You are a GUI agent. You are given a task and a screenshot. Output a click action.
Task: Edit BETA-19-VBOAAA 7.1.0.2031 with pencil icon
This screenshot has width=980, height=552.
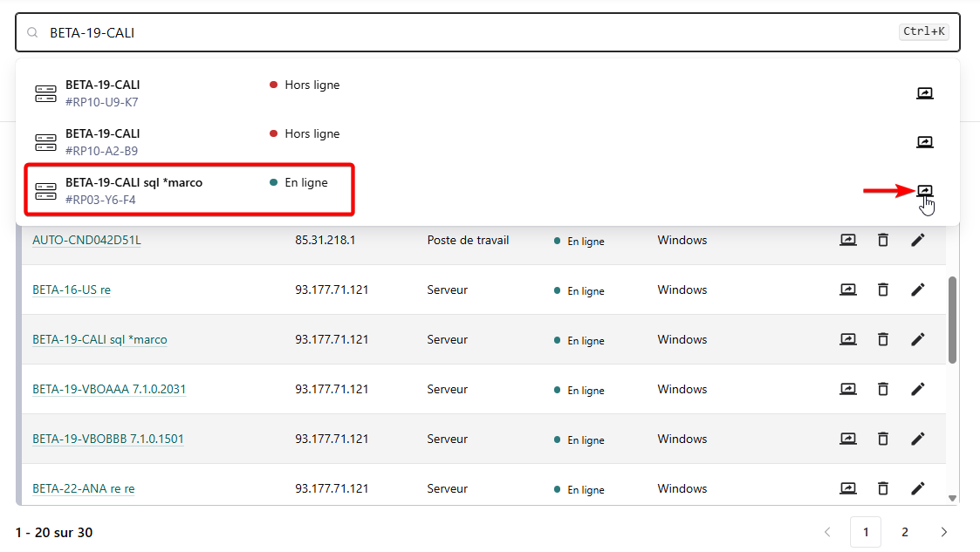918,389
